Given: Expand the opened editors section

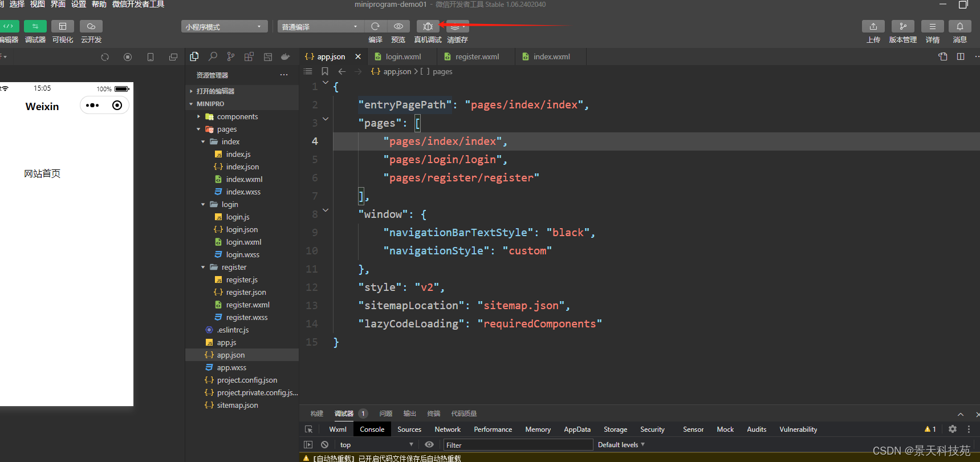Looking at the screenshot, I should tap(242, 91).
